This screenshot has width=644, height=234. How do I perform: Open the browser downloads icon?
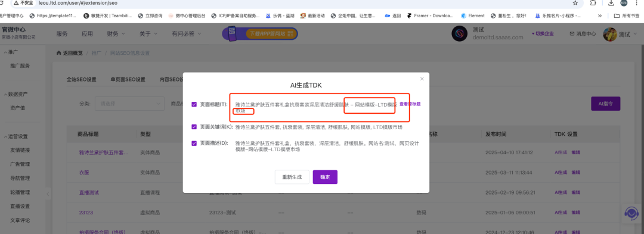[611, 3]
